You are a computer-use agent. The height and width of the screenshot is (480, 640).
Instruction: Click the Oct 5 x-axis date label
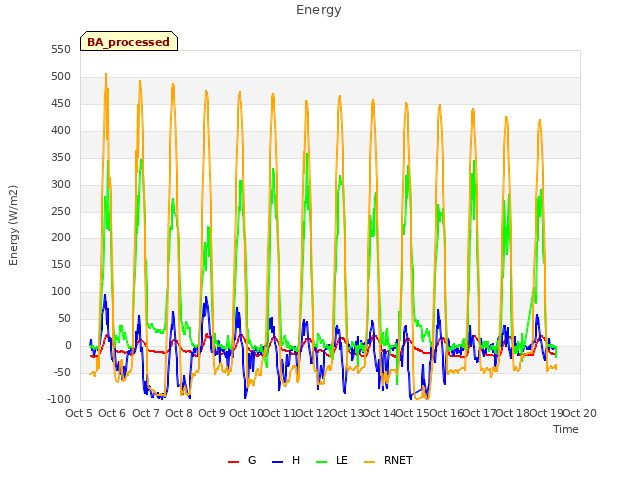79,413
